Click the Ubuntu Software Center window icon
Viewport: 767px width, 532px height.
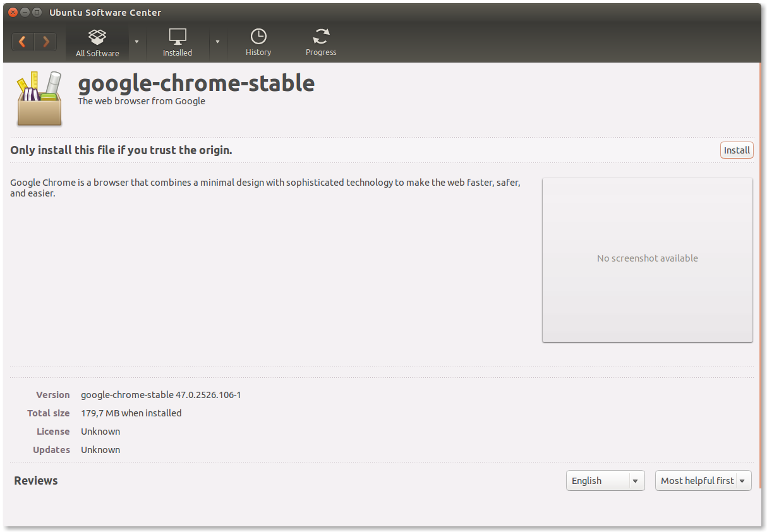[39, 12]
